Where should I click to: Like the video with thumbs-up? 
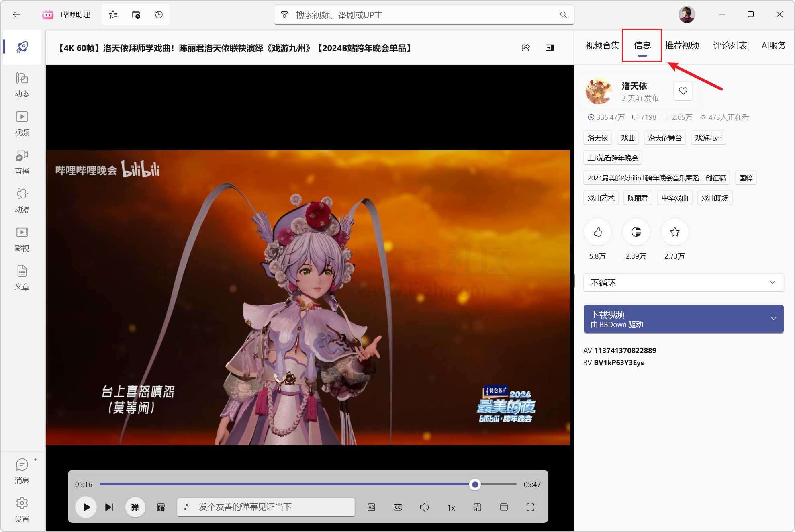pyautogui.click(x=597, y=232)
